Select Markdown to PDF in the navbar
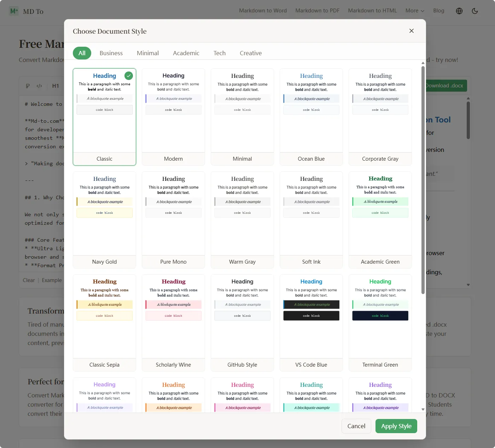The height and width of the screenshot is (448, 495). pyautogui.click(x=317, y=11)
